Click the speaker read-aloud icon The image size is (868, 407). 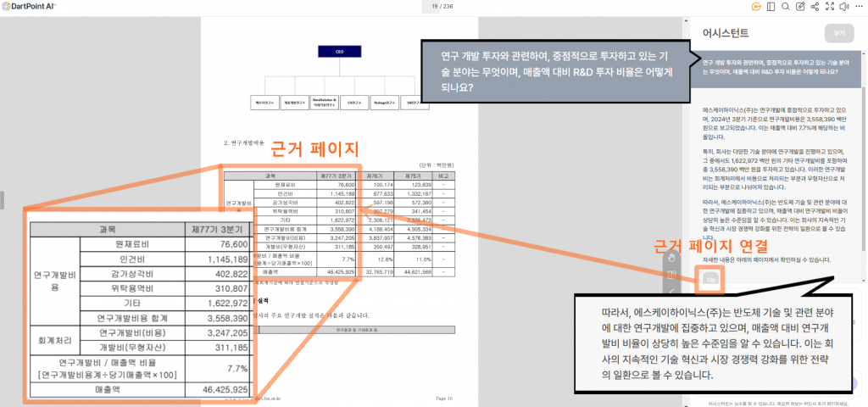tap(844, 7)
